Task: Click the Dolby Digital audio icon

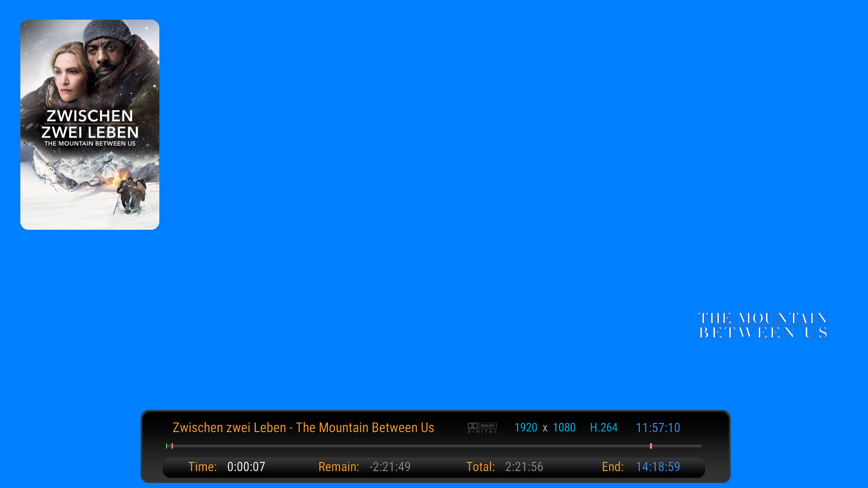Action: (482, 427)
